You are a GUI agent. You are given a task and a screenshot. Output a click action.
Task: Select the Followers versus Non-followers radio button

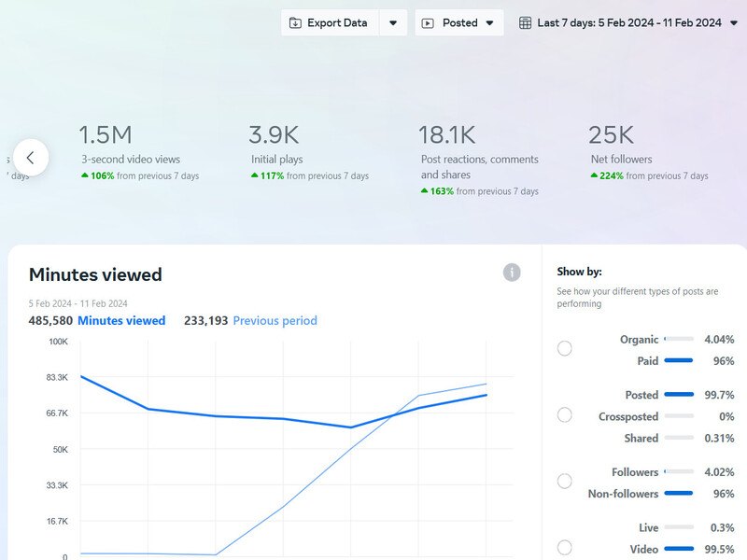pyautogui.click(x=564, y=482)
